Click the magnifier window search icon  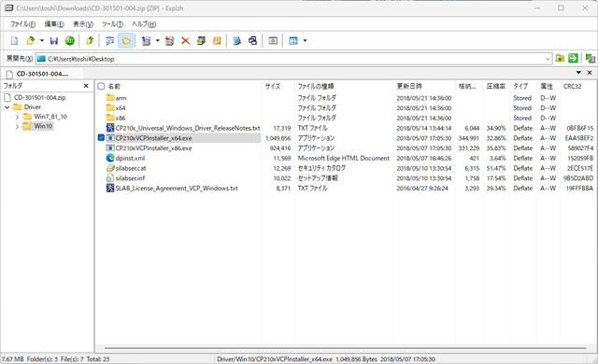coord(109,41)
